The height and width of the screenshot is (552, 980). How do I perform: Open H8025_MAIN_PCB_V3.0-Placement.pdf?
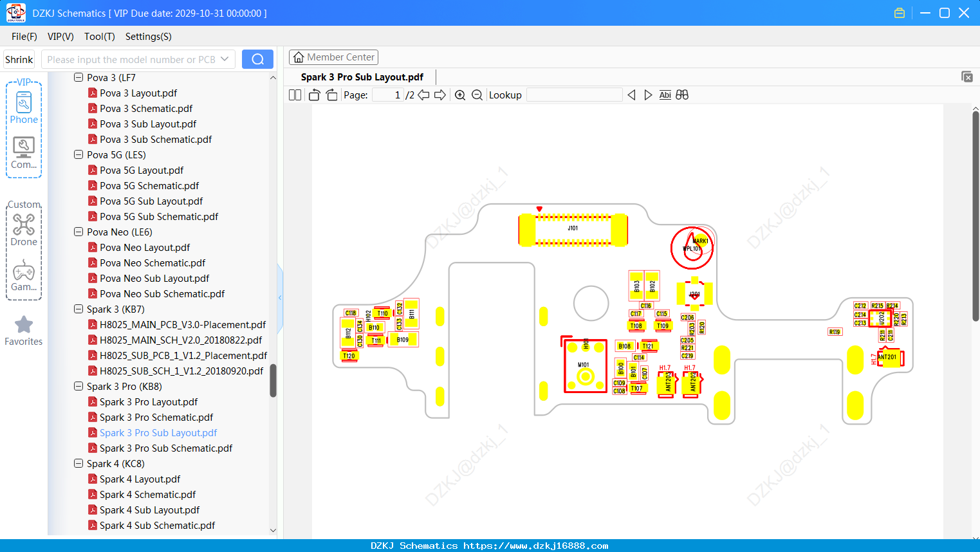(182, 325)
